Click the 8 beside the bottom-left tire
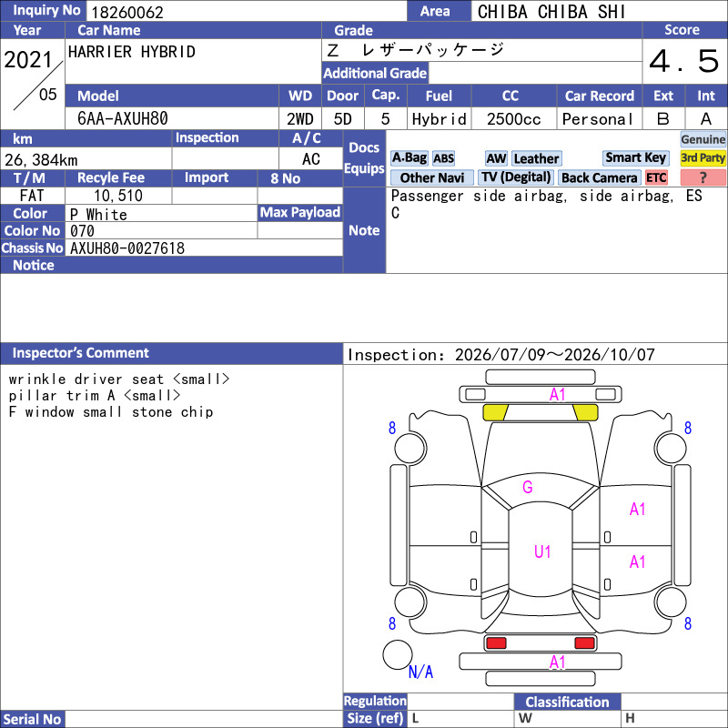 click(392, 623)
